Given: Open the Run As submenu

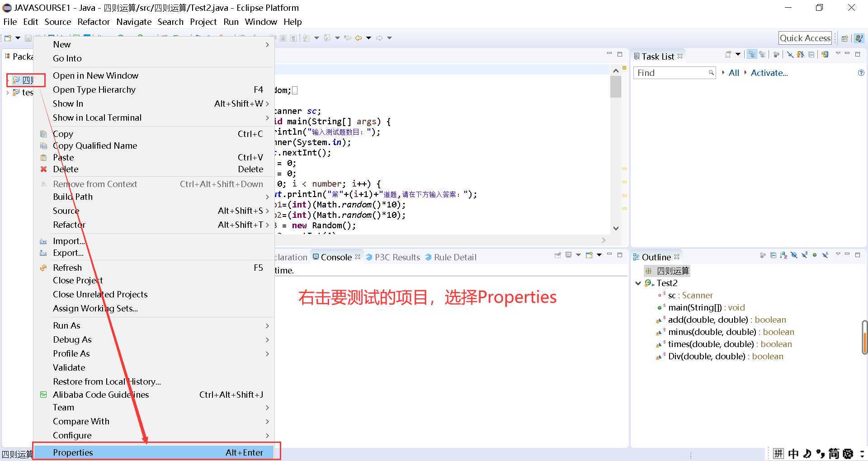Looking at the screenshot, I should 154,325.
